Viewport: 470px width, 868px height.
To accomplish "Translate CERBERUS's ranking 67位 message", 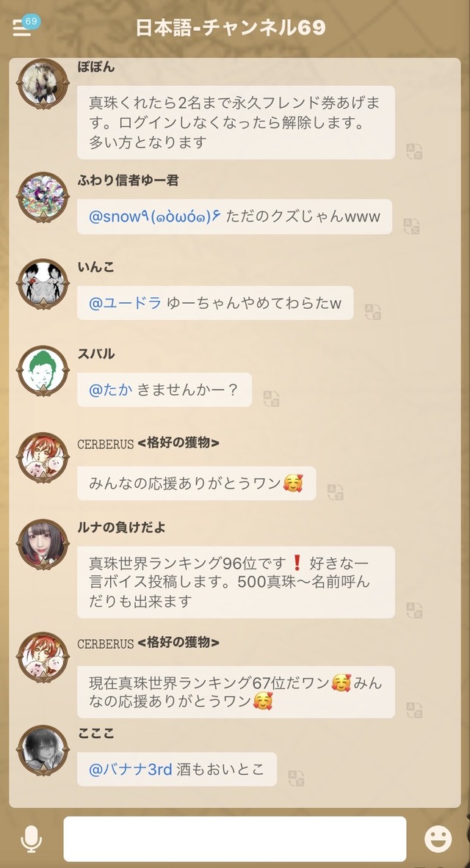I will pyautogui.click(x=414, y=710).
